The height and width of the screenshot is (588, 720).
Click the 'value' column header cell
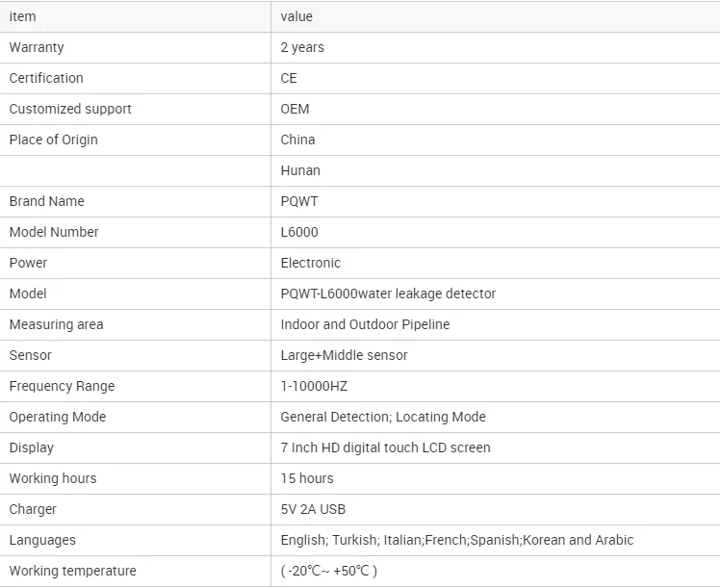point(296,16)
